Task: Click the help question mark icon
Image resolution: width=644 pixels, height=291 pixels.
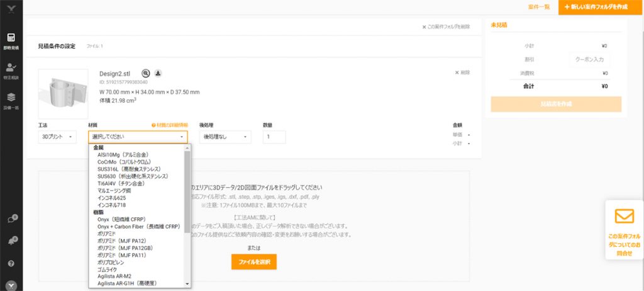Action: 11,263
